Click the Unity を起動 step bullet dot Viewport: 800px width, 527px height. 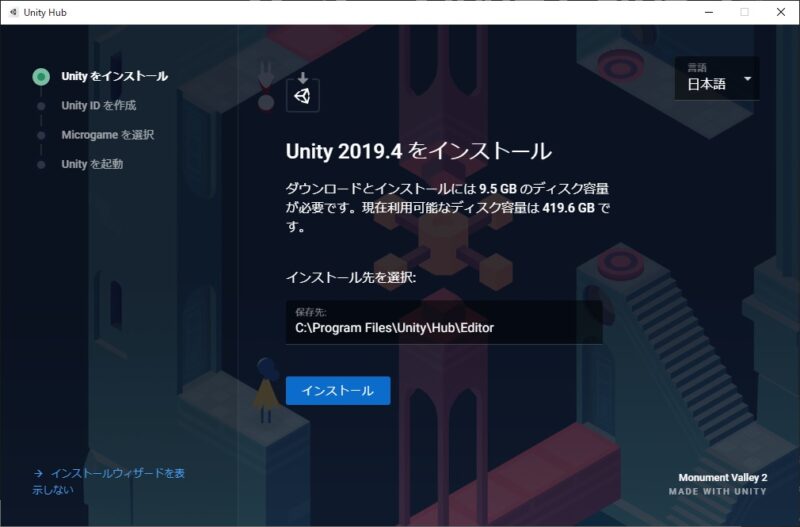point(41,165)
